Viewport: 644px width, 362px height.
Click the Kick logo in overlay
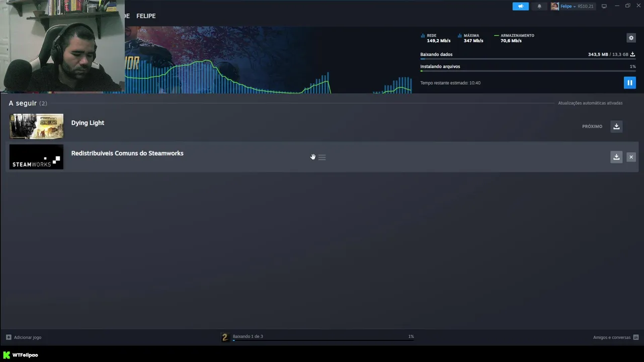pos(7,355)
